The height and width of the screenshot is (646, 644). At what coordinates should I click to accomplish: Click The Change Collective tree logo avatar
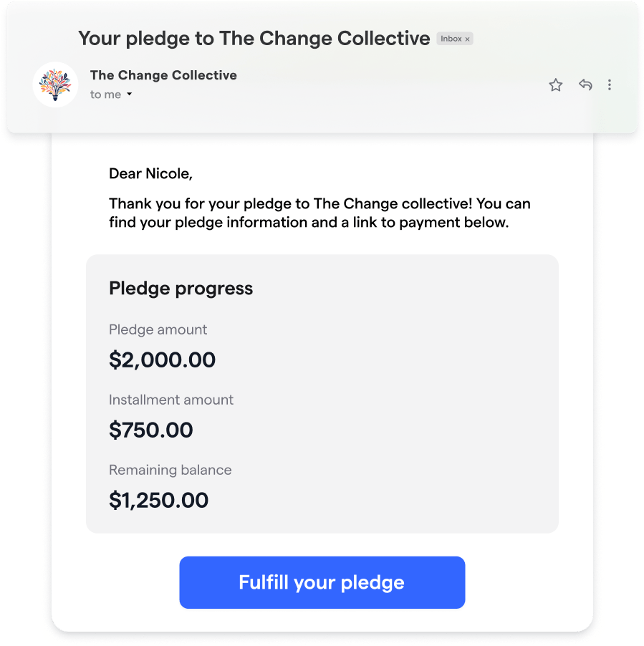(x=56, y=85)
